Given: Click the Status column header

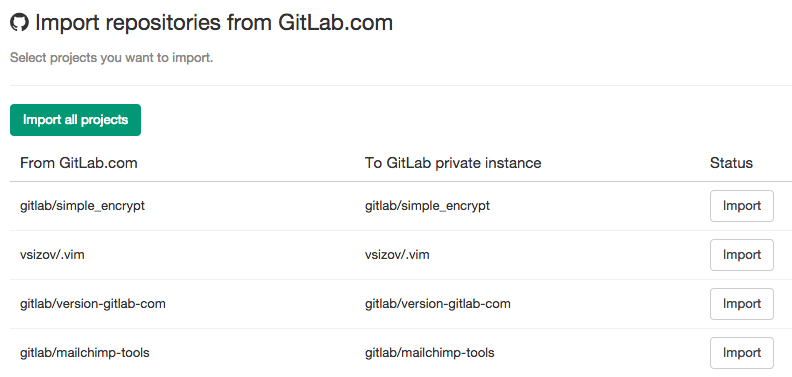Looking at the screenshot, I should pyautogui.click(x=731, y=163).
